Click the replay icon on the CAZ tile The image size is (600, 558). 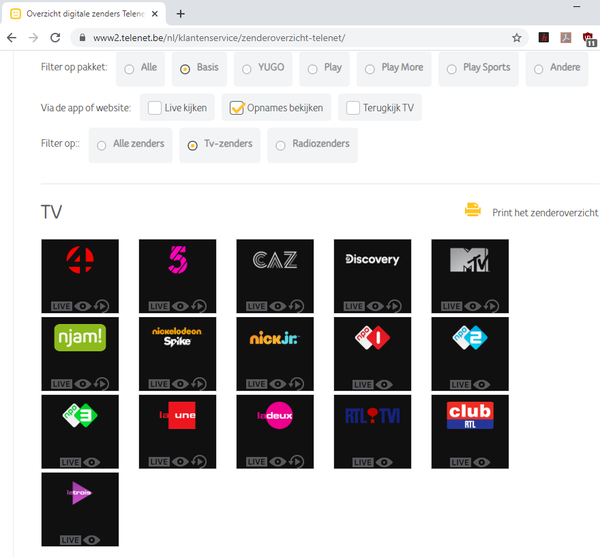[x=297, y=306]
